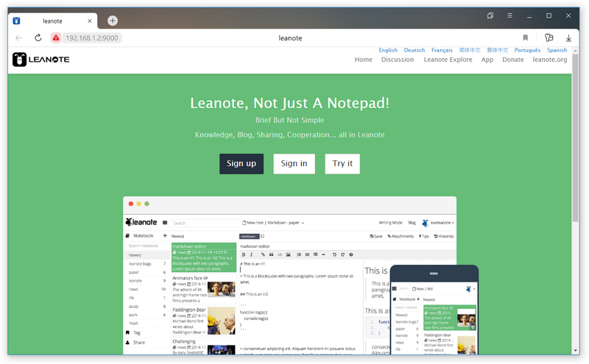
Task: Go back with the back arrow
Action: pos(19,38)
